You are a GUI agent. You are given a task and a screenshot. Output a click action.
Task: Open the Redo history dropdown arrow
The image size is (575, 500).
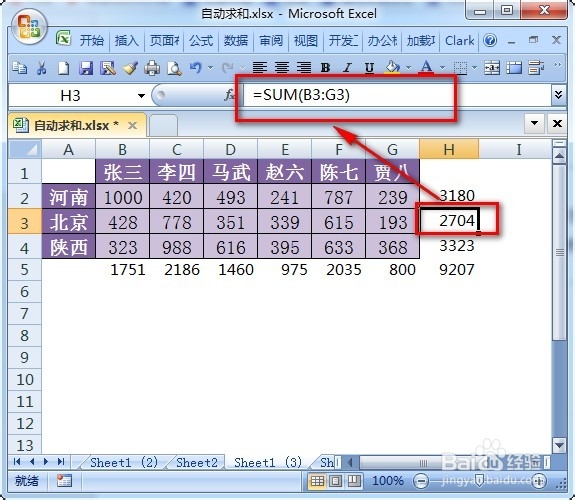242,67
